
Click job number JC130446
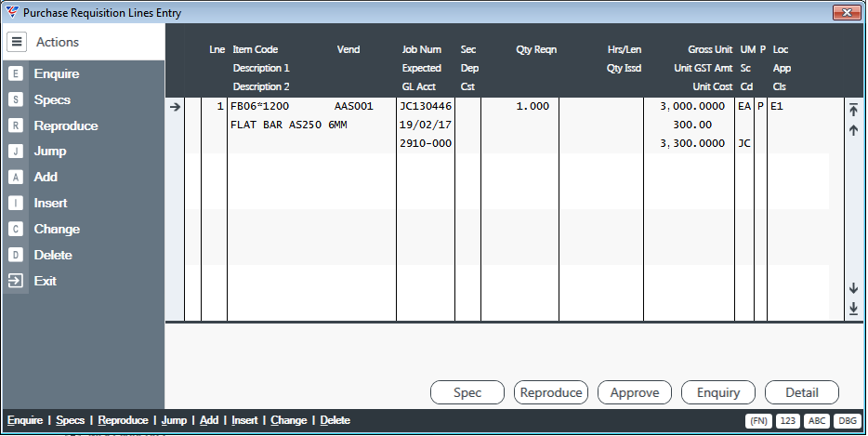(x=426, y=106)
